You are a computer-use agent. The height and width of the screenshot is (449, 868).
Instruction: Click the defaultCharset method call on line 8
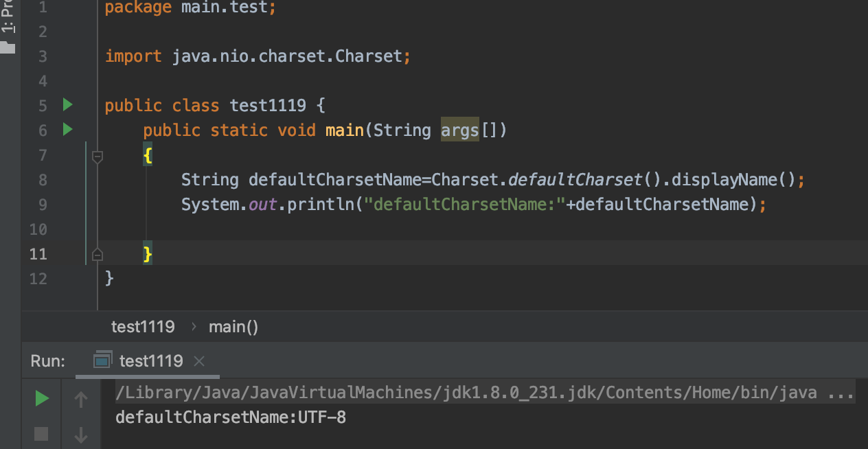(574, 180)
